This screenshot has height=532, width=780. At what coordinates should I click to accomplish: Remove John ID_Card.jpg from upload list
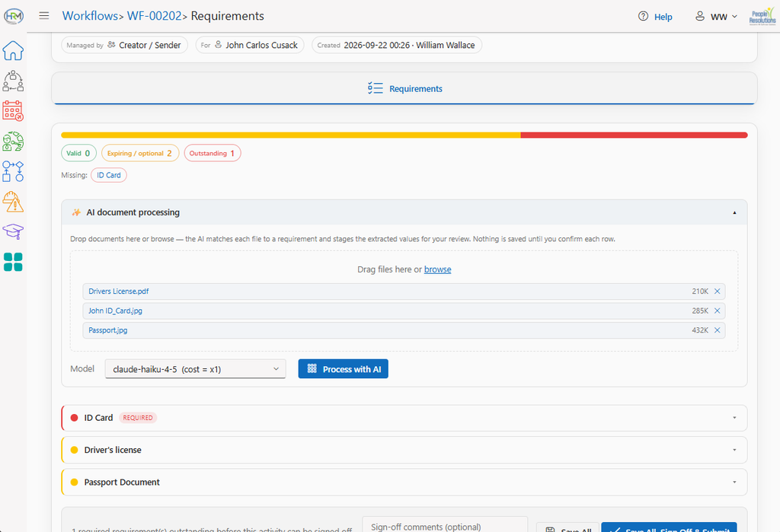pos(717,311)
